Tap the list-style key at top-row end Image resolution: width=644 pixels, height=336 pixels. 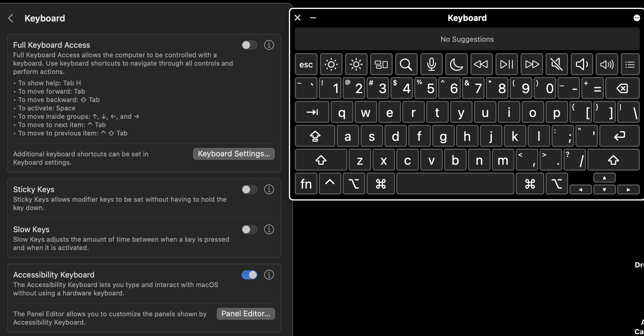point(630,64)
